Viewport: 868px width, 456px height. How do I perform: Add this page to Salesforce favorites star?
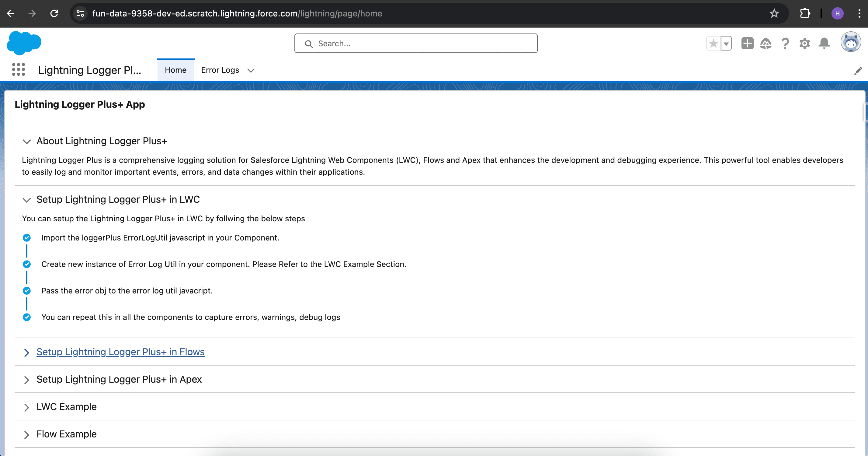(713, 44)
